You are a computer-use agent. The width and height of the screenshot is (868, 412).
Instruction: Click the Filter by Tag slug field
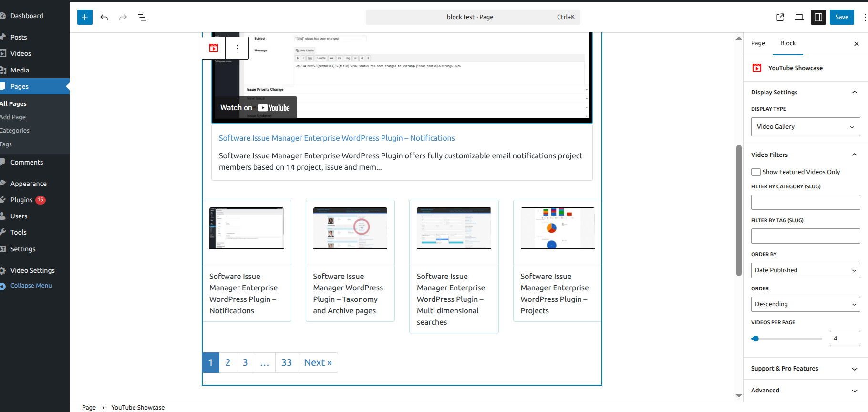click(806, 236)
